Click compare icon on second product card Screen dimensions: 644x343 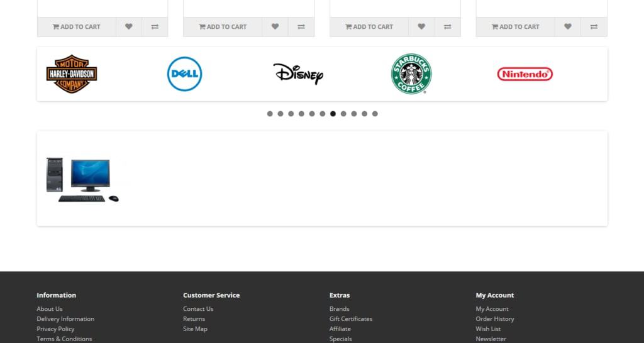[301, 26]
